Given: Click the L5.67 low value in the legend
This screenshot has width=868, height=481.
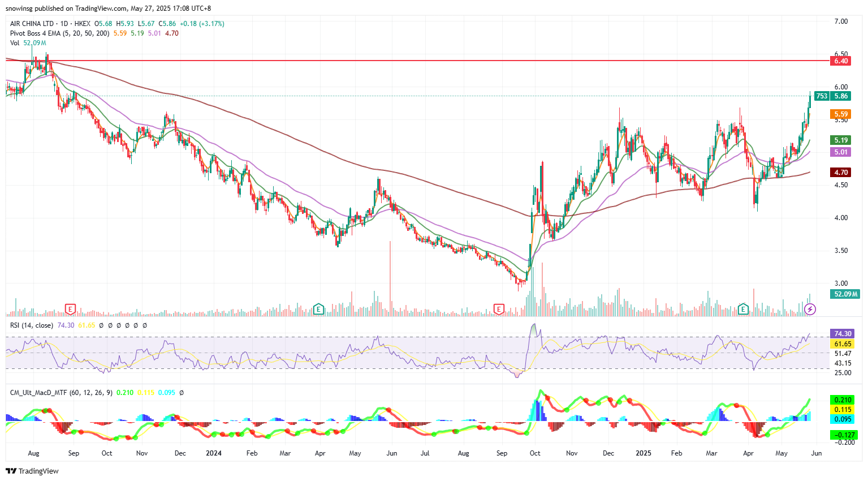Looking at the screenshot, I should [x=146, y=24].
